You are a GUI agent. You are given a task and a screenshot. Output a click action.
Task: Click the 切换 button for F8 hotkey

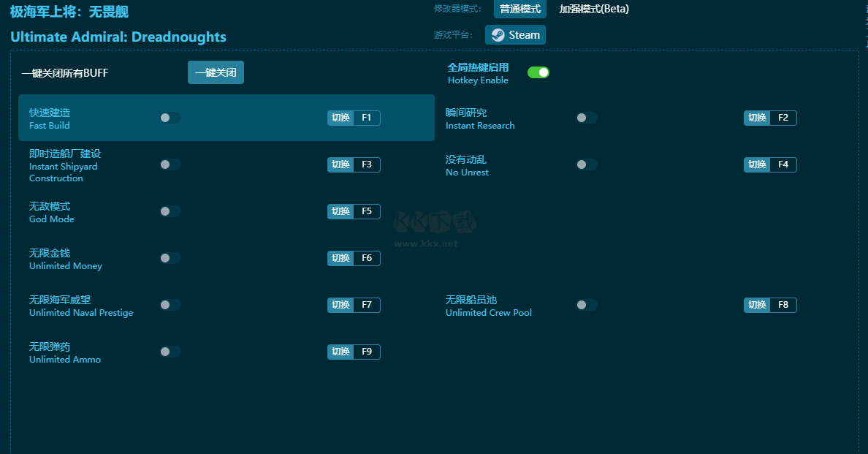[757, 305]
